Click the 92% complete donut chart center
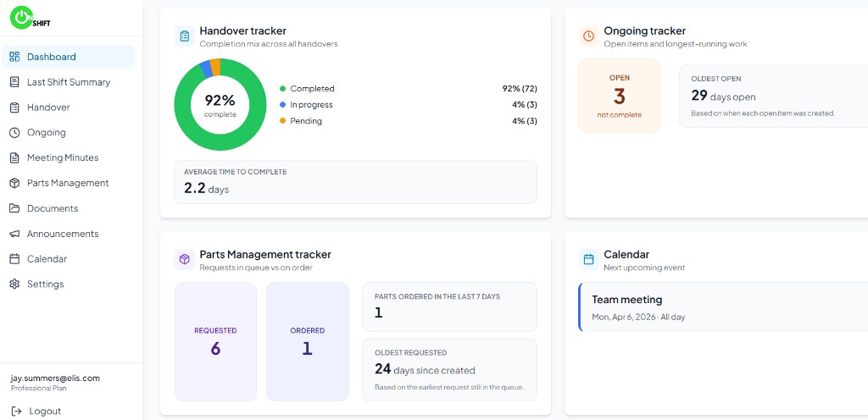This screenshot has height=420, width=868. (x=220, y=104)
